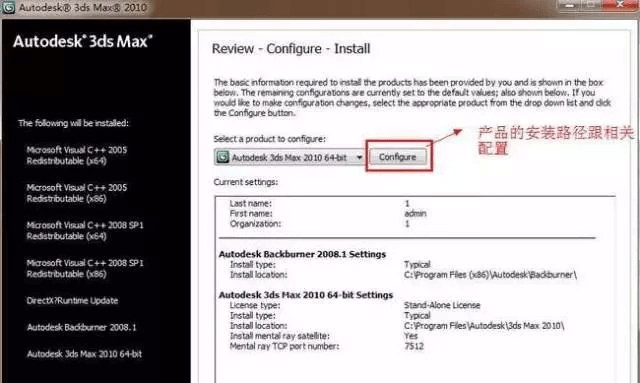Open the product selection dropdown arrow
Image resolution: width=640 pixels, height=383 pixels.
pyautogui.click(x=359, y=158)
